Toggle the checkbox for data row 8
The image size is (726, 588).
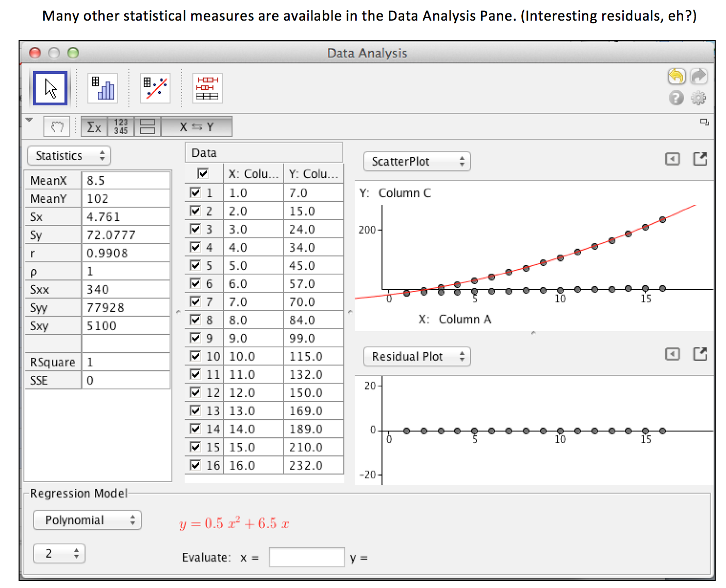(x=195, y=320)
